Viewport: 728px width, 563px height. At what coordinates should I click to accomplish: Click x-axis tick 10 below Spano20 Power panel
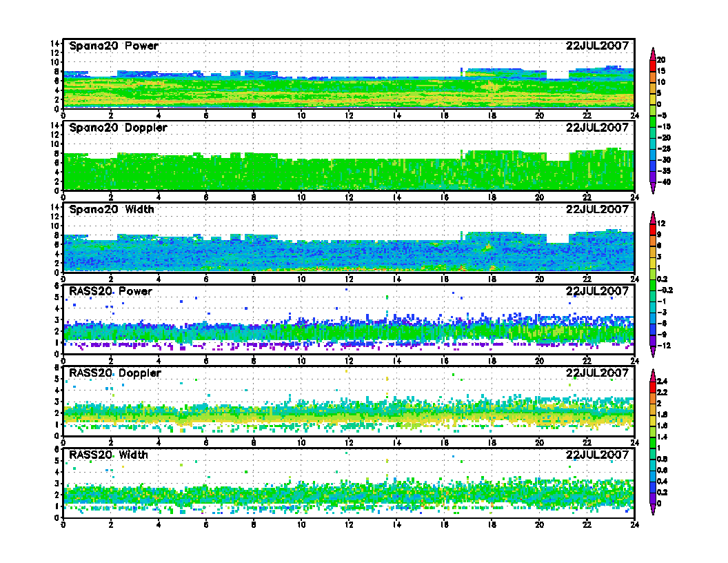coord(301,116)
